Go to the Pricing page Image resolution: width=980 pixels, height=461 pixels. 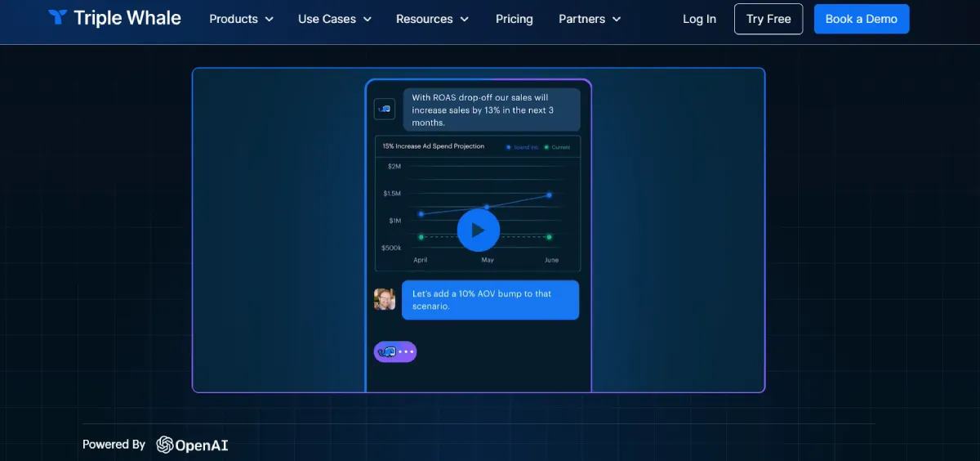[514, 19]
